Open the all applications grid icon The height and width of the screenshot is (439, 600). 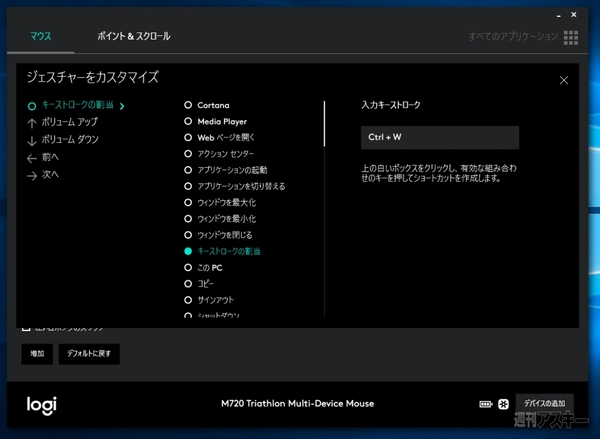(571, 38)
